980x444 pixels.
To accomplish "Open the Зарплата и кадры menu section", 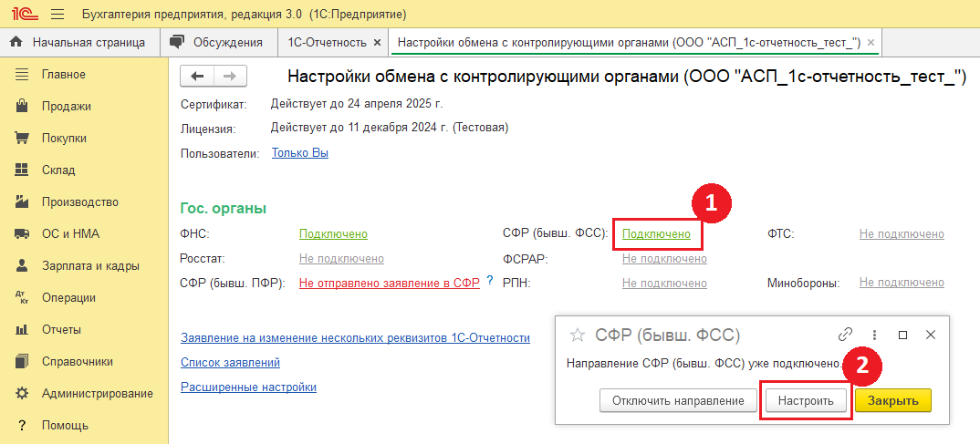I will 90,265.
